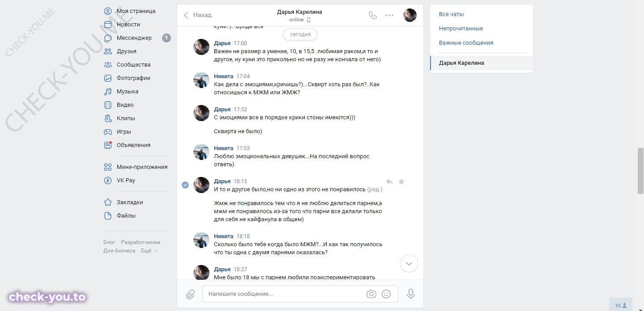Click the сегодня date badge

300,34
